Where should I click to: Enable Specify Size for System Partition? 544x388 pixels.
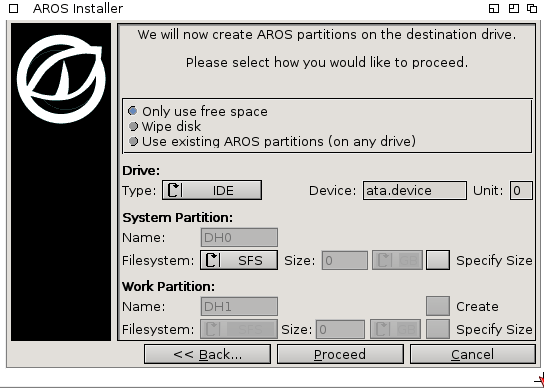438,260
